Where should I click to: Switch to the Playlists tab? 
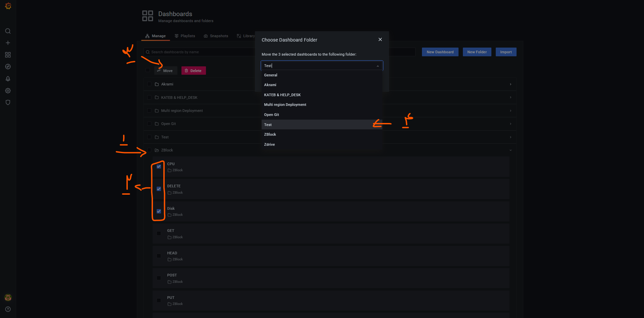(185, 36)
